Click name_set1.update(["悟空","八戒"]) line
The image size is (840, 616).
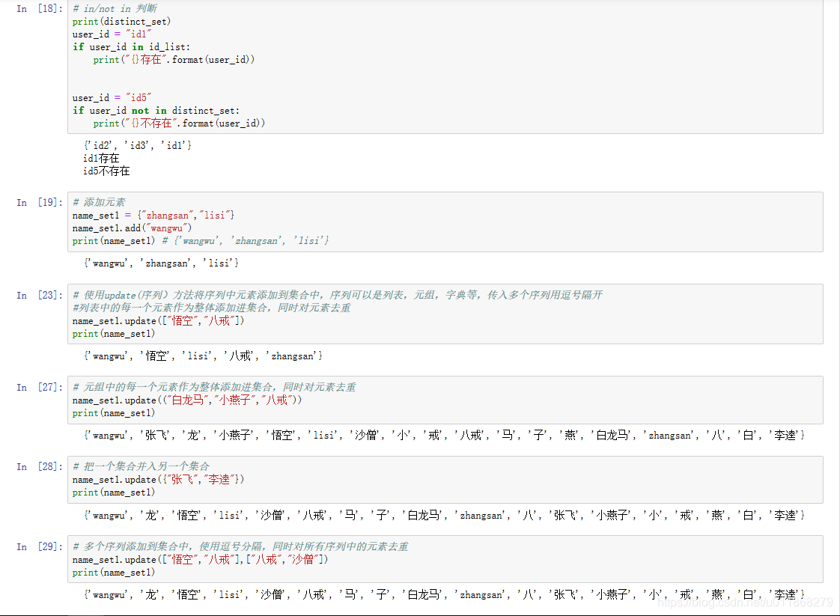158,321
